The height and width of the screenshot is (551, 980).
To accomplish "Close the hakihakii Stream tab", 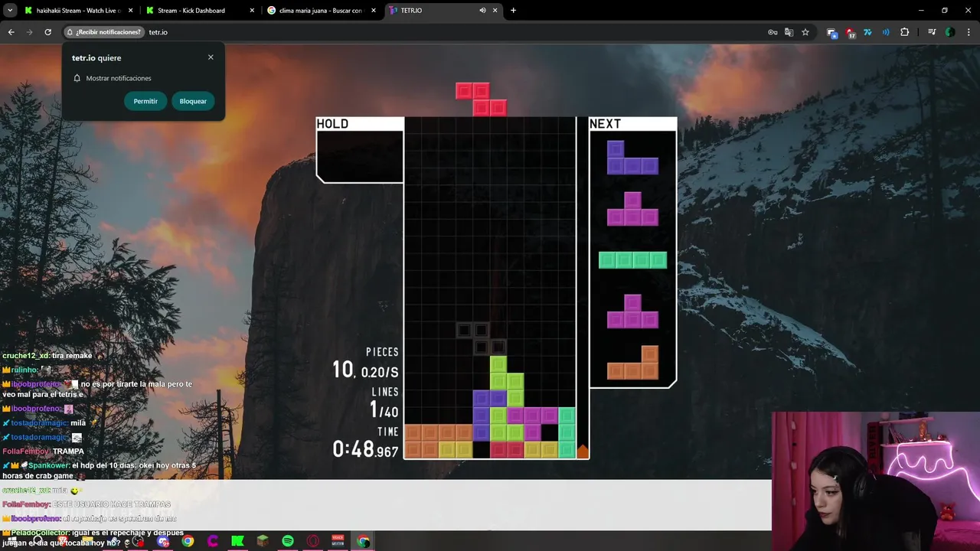I will coord(130,11).
